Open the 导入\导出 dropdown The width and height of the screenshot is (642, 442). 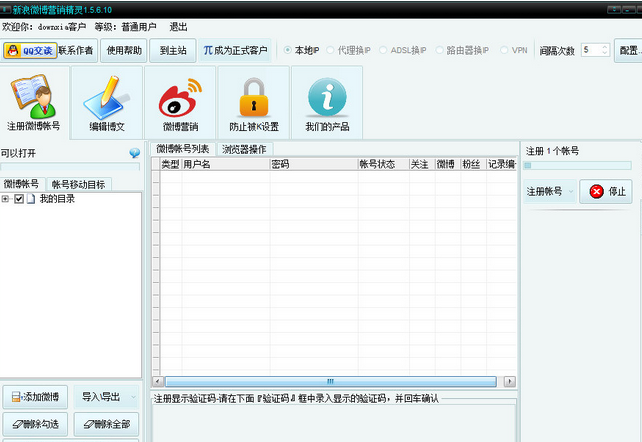(x=106, y=397)
